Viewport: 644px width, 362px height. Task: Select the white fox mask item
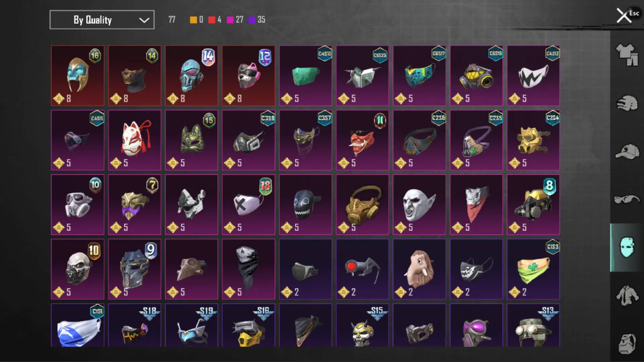135,140
